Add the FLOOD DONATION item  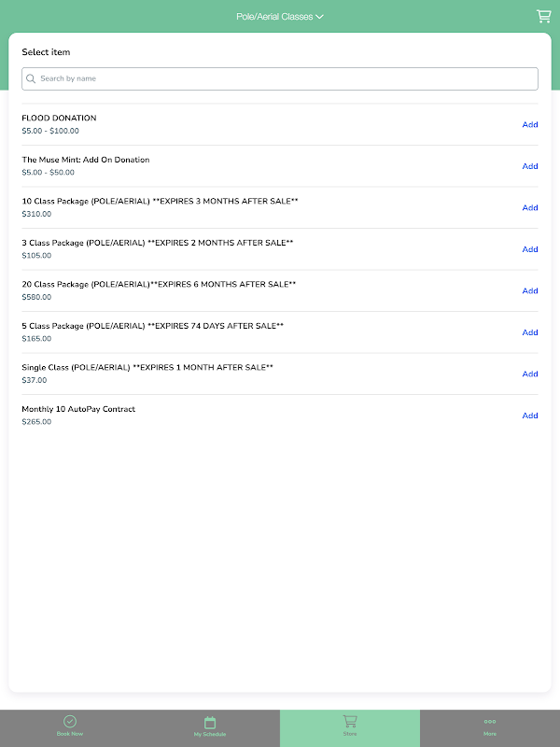pos(529,124)
